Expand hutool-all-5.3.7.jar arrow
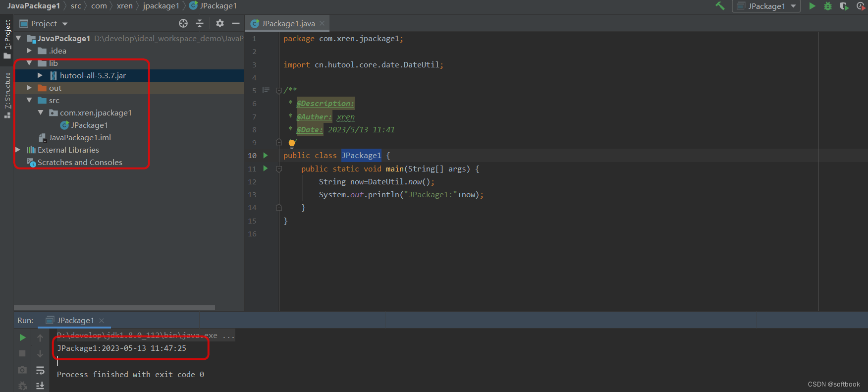868x392 pixels. pos(40,75)
